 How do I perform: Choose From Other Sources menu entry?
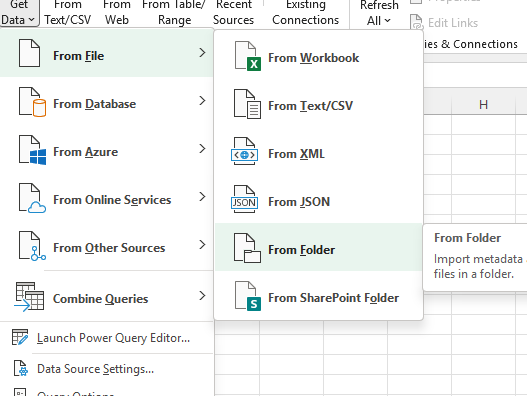click(x=107, y=245)
